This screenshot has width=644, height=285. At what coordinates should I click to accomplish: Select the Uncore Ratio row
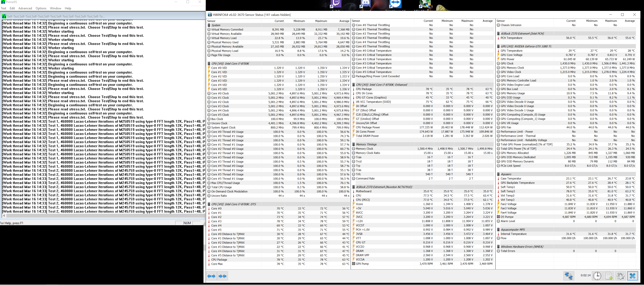pyautogui.click(x=278, y=196)
